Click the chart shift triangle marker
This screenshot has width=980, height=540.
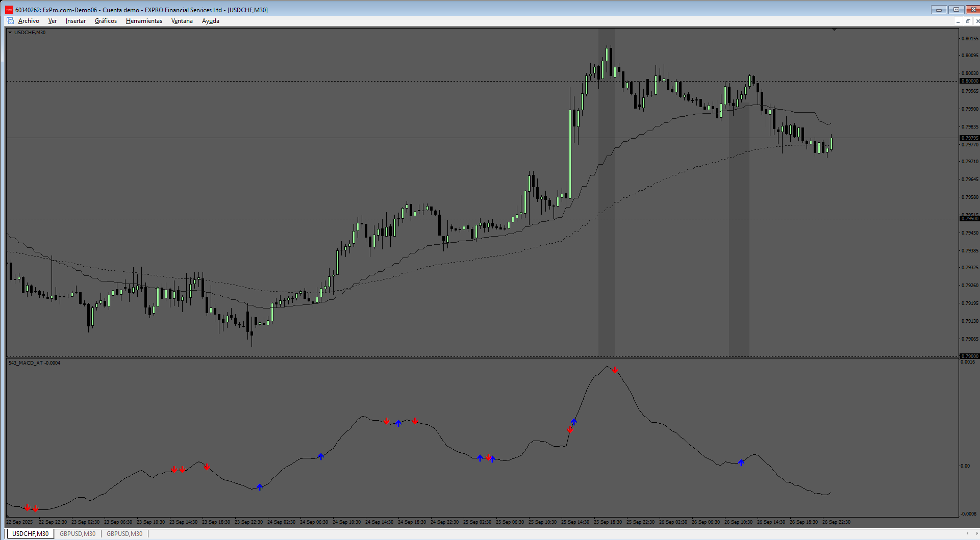(834, 30)
